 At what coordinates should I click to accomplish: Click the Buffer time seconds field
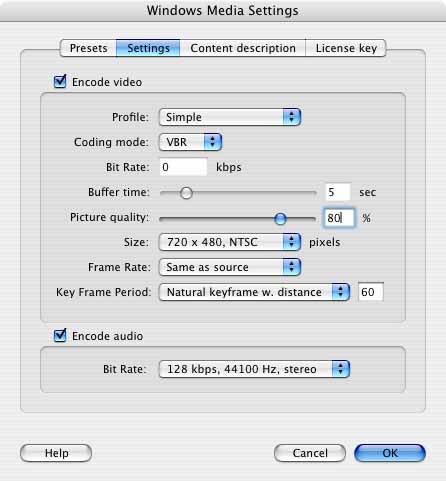338,192
